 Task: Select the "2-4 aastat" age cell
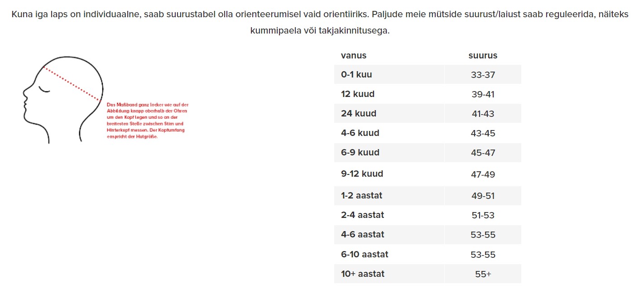[362, 215]
